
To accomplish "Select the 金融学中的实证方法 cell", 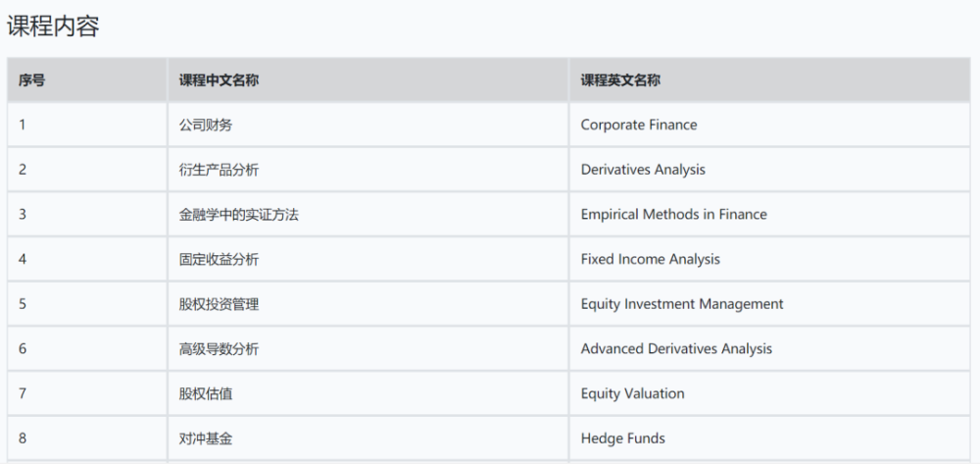I will [238, 215].
